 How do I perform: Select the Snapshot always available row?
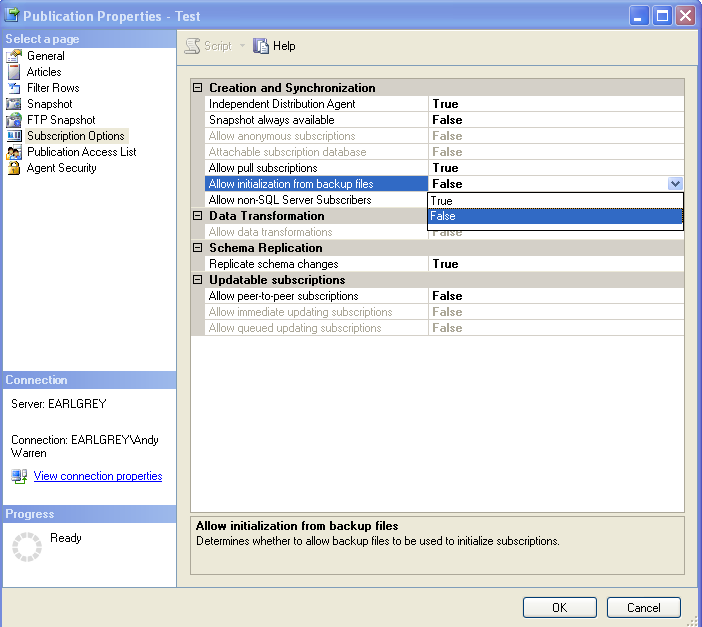pos(444,120)
